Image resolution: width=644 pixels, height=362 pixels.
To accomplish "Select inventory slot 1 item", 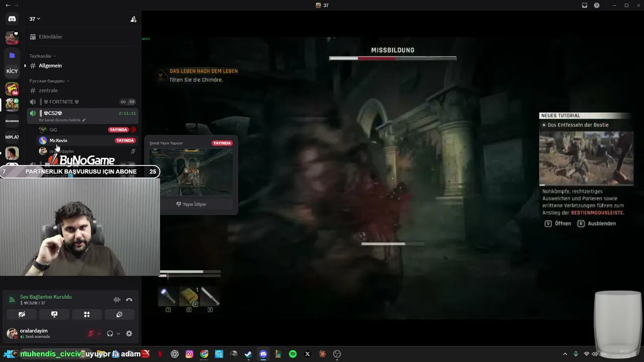I will [x=168, y=297].
